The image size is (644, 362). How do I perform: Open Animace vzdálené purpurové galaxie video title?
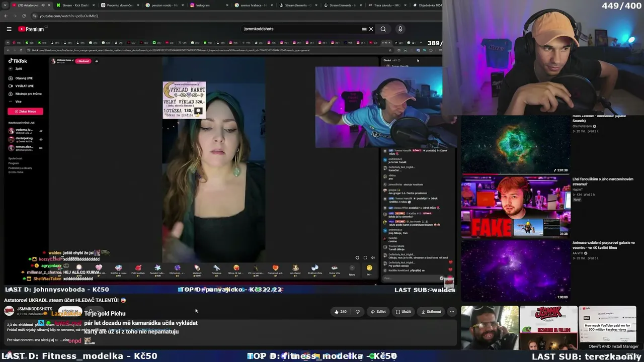(x=603, y=245)
